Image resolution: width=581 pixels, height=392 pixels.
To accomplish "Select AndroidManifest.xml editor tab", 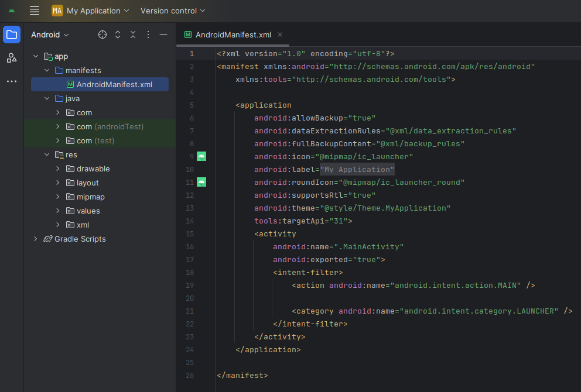I will point(233,35).
